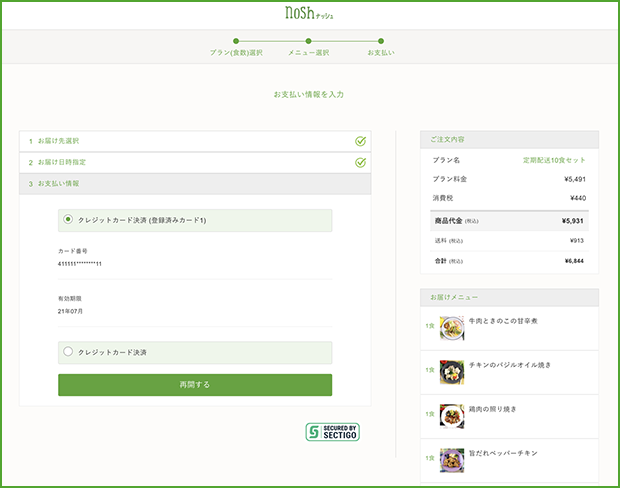Viewport: 620px width, 488px height.
Task: Open the 旨だれペッパーチキン dish thumbnail
Action: [x=452, y=460]
